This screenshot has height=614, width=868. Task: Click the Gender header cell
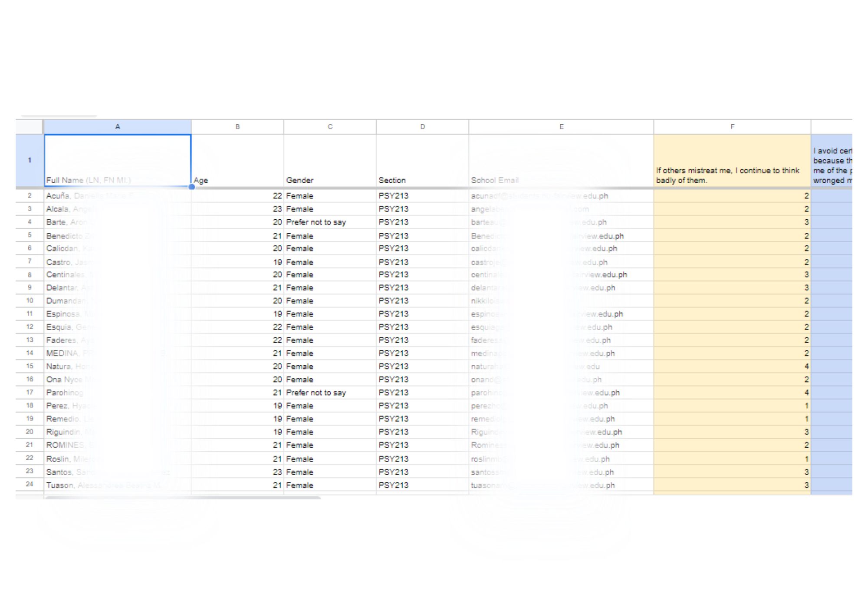330,161
